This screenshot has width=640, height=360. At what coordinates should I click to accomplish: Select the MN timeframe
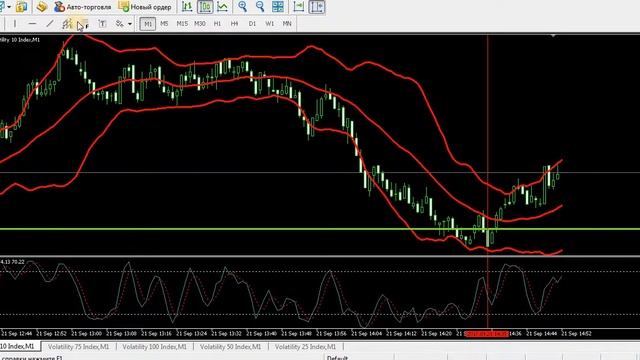[287, 24]
